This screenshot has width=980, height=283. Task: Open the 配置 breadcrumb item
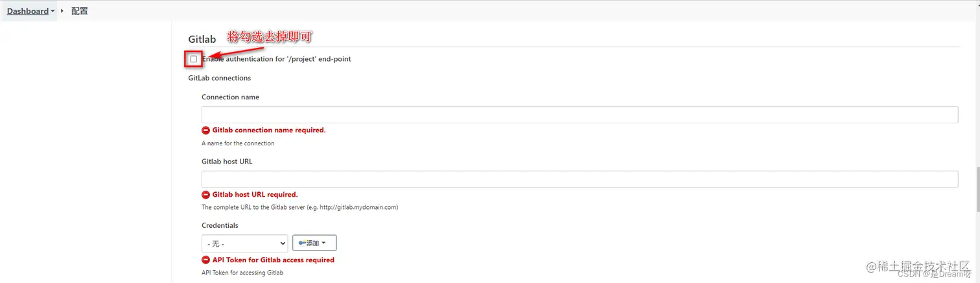point(80,11)
